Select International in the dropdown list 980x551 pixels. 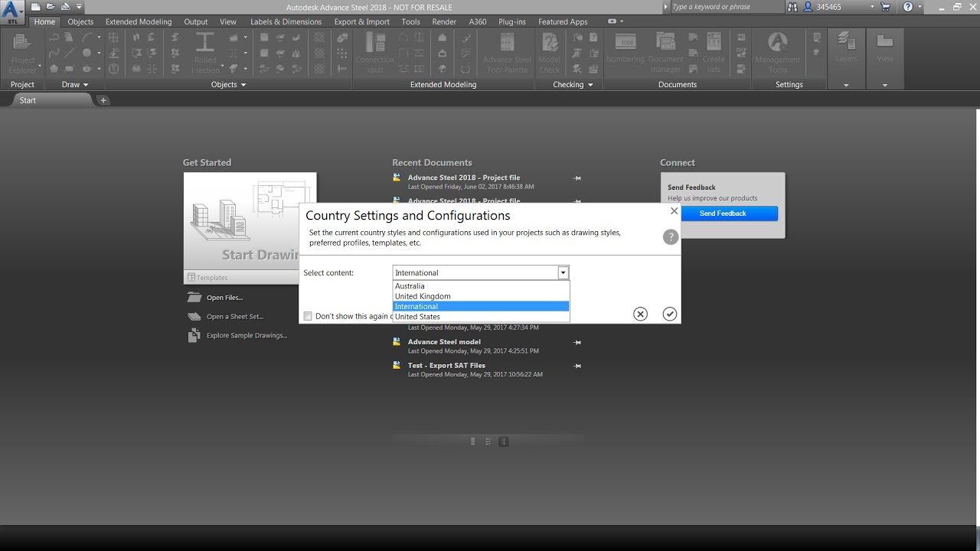click(481, 306)
